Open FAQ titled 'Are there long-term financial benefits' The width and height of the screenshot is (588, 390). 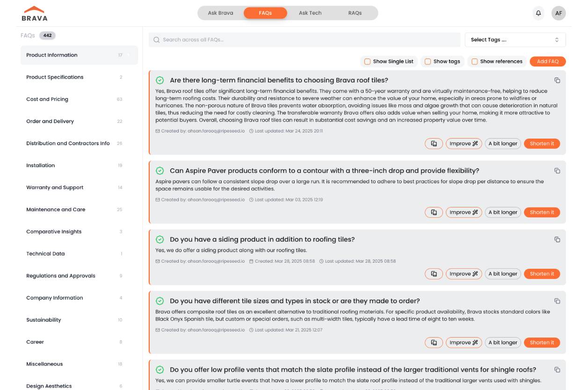pyautogui.click(x=279, y=80)
